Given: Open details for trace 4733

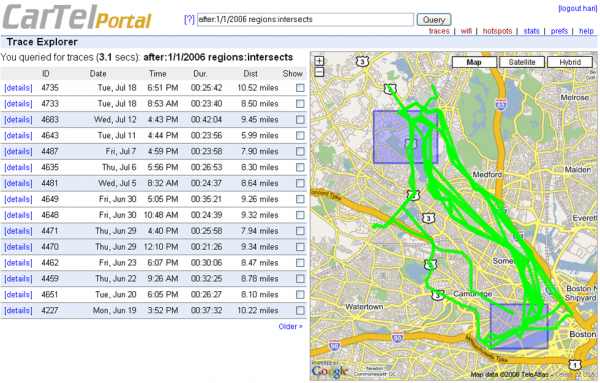Looking at the screenshot, I should [x=18, y=104].
